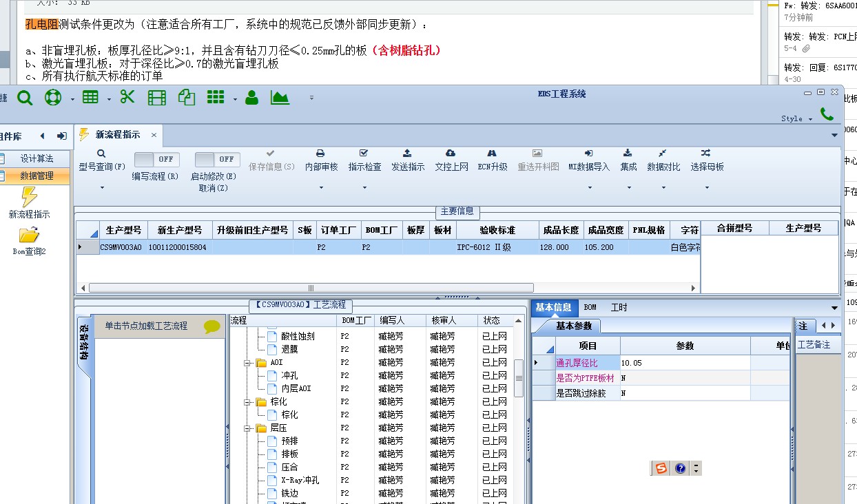The height and width of the screenshot is (504, 857).
Task: Open dropdown arrow under 数据对比
Action: pos(663,187)
